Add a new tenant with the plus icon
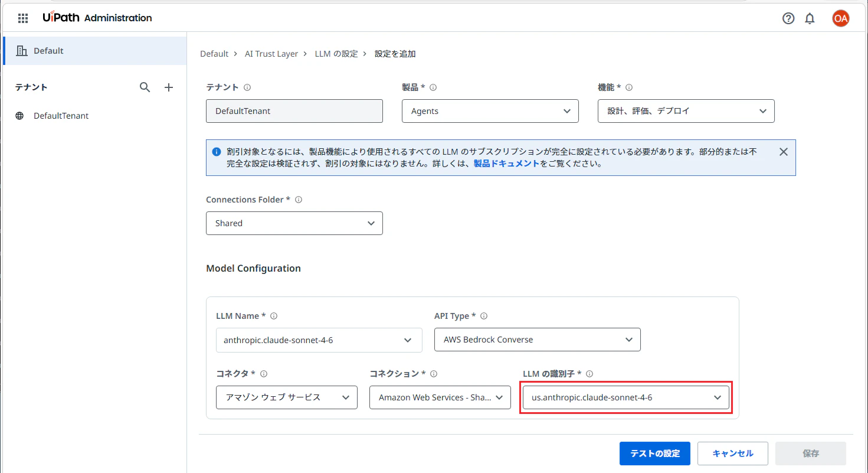The height and width of the screenshot is (473, 868). tap(169, 87)
